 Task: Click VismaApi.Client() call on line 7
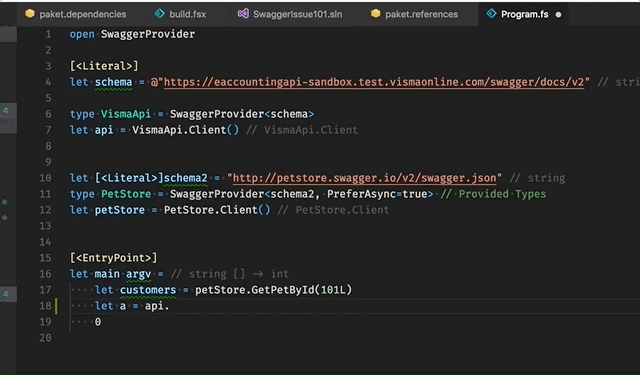(186, 130)
